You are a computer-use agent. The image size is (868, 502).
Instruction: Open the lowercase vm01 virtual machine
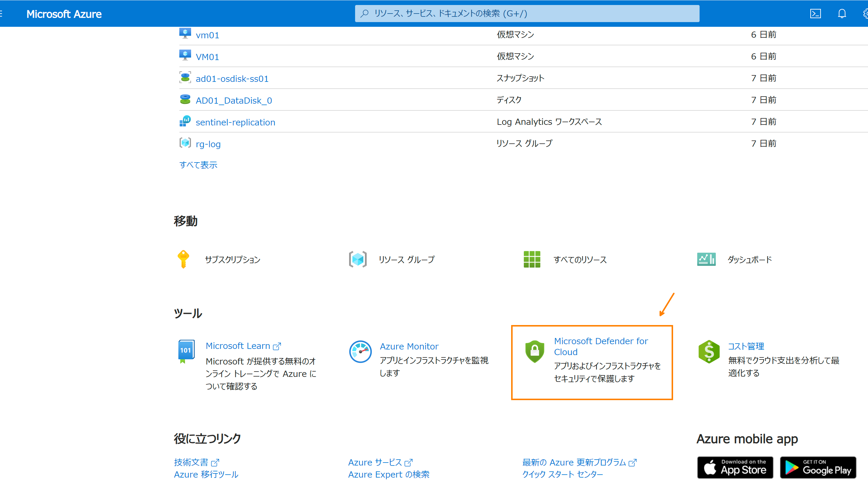click(207, 35)
